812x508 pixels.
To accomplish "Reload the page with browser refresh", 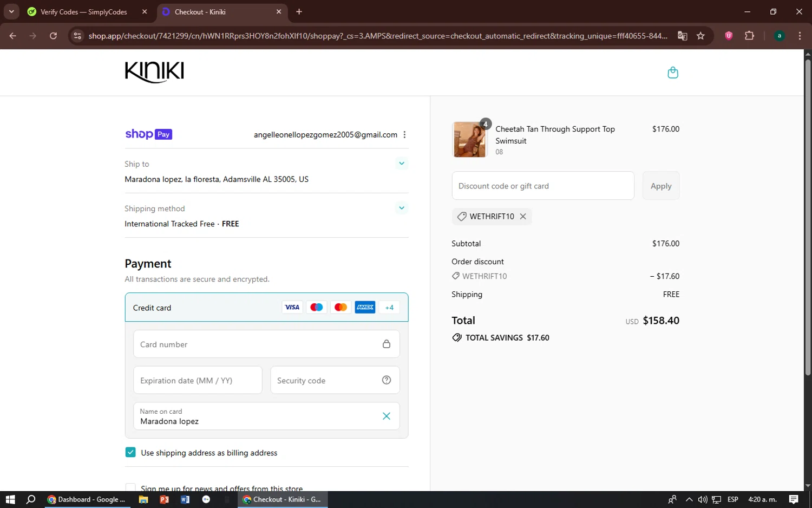I will click(53, 36).
